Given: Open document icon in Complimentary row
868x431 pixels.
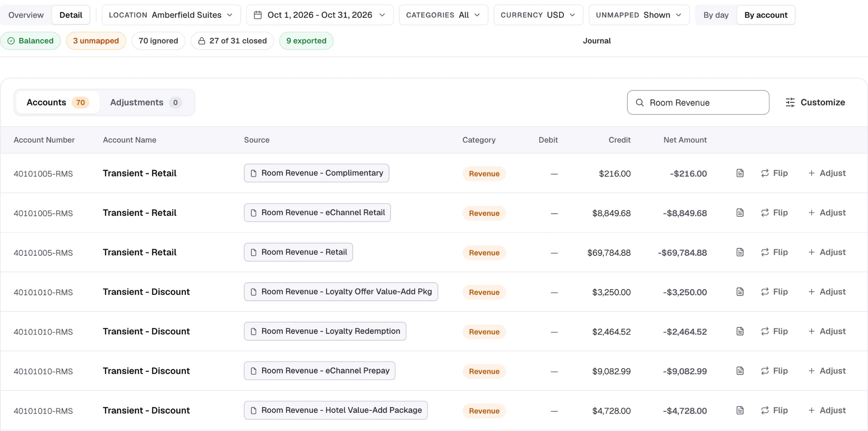Looking at the screenshot, I should click(740, 173).
